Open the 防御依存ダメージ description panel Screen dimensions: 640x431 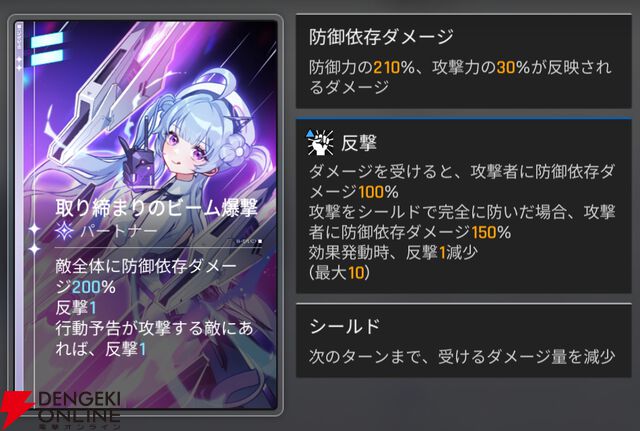463,61
